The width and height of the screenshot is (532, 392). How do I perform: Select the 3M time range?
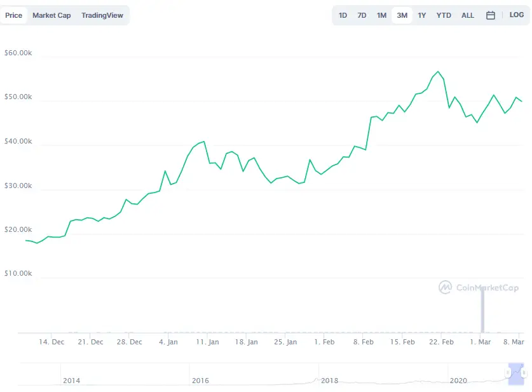pyautogui.click(x=402, y=15)
